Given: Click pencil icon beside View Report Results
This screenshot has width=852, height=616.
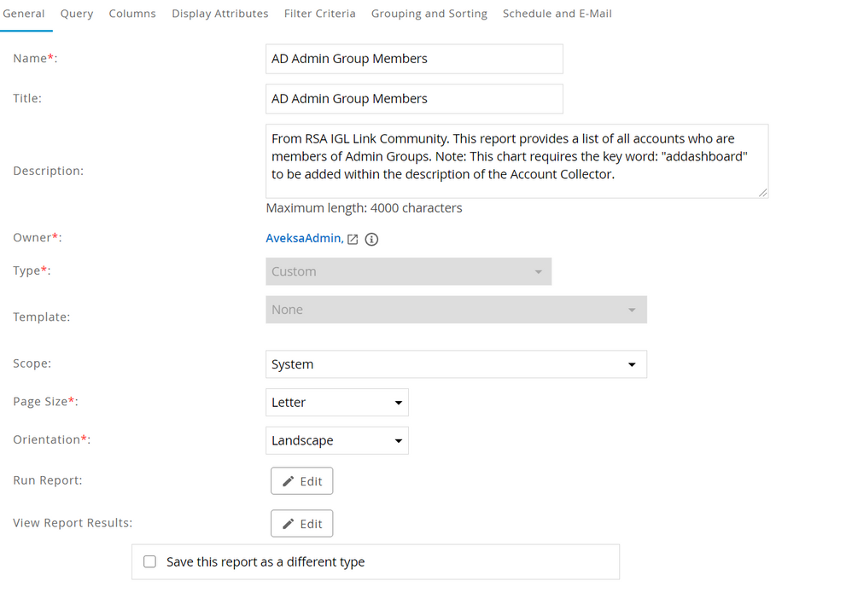Looking at the screenshot, I should tap(289, 524).
